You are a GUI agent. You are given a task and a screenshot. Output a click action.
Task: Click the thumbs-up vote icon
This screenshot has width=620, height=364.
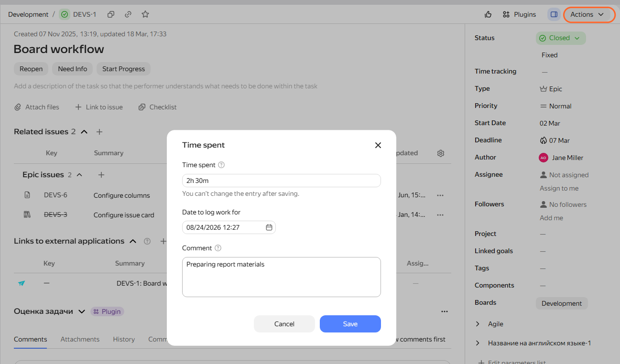point(488,14)
